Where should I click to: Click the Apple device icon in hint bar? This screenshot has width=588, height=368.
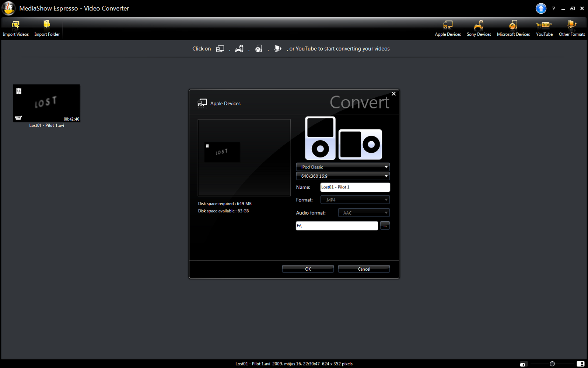220,49
